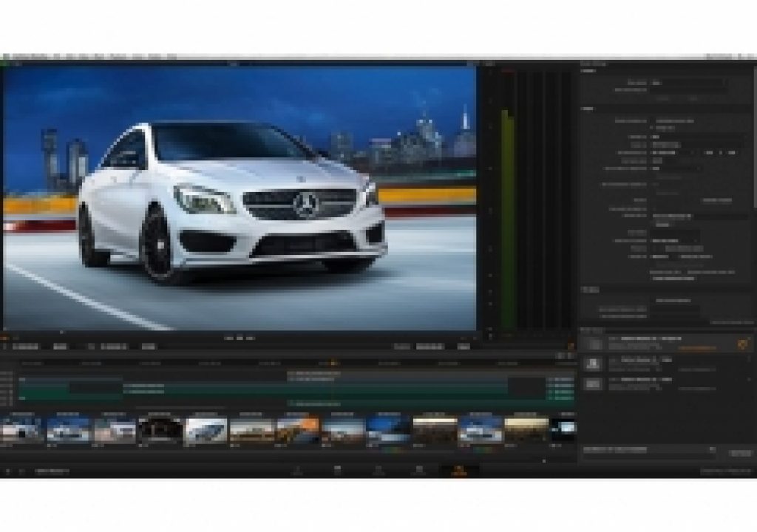
Task: Open the Media page icon
Action: pyautogui.click(x=297, y=470)
